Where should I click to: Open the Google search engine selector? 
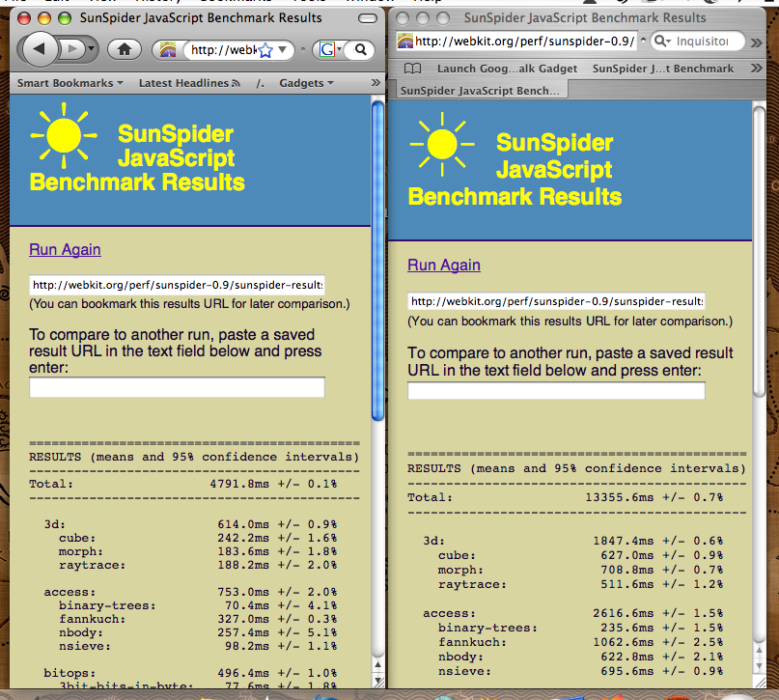point(330,49)
